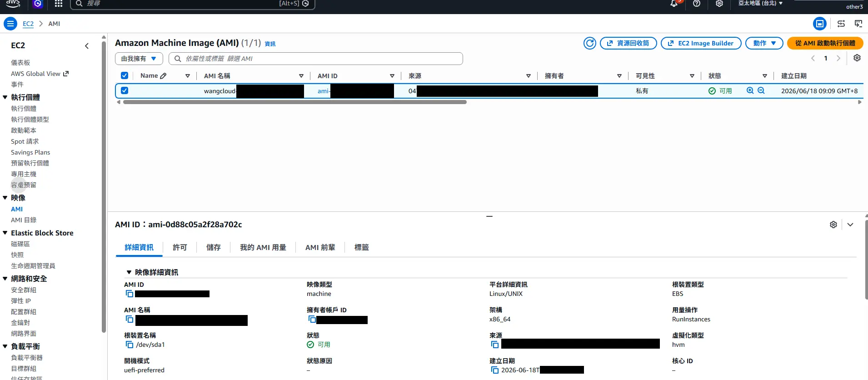Click the Amazon Q icon inside search box
The width and height of the screenshot is (868, 380).
305,3
